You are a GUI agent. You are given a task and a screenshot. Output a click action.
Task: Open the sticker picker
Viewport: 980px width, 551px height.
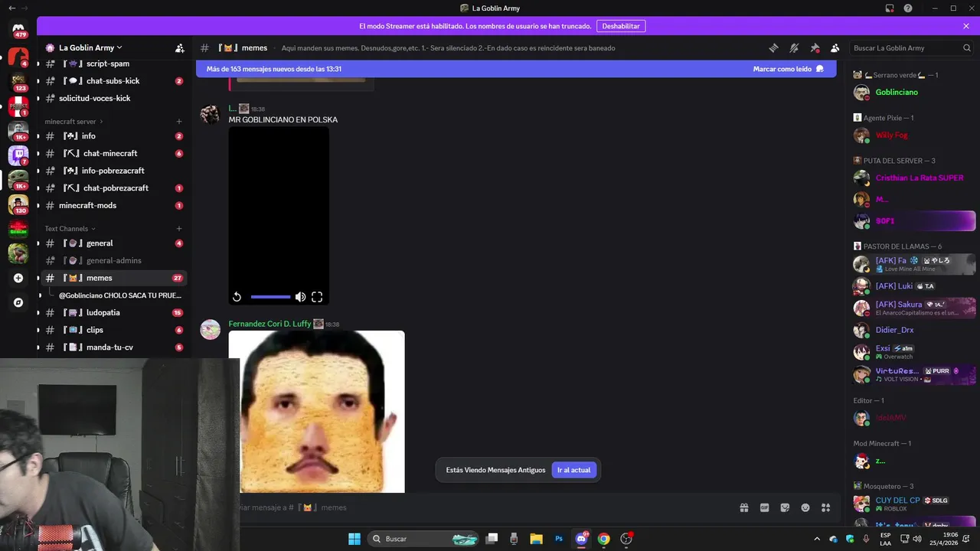[x=785, y=507]
